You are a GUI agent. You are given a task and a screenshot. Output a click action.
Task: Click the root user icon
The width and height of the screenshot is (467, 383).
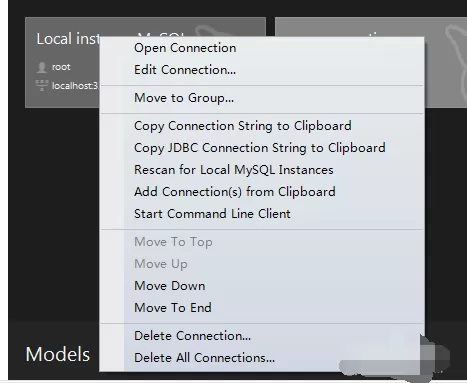pos(42,67)
